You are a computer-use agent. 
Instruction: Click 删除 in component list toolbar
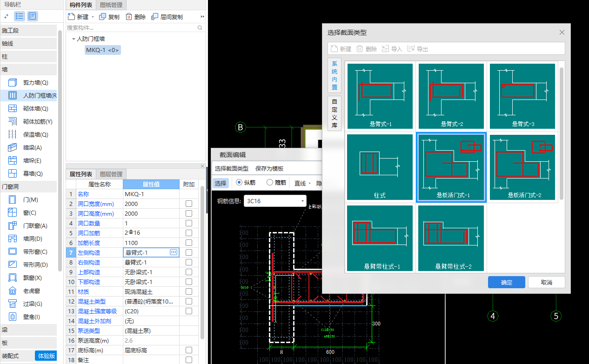[x=135, y=17]
